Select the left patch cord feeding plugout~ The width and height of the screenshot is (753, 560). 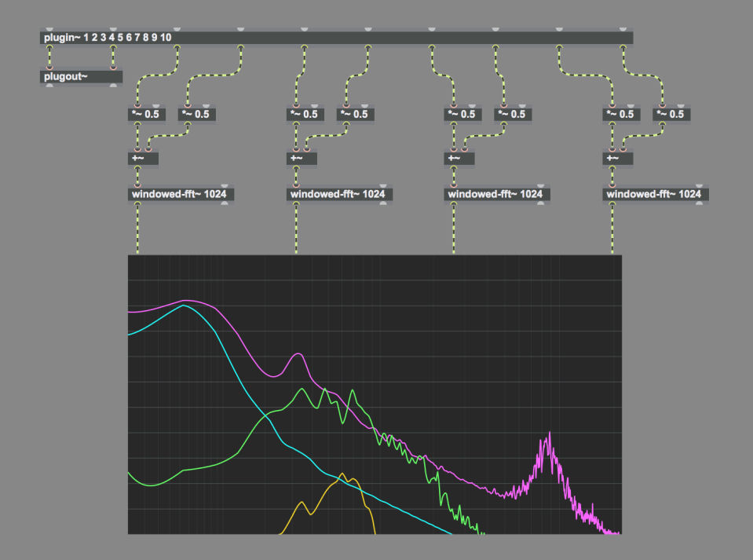[x=49, y=57]
